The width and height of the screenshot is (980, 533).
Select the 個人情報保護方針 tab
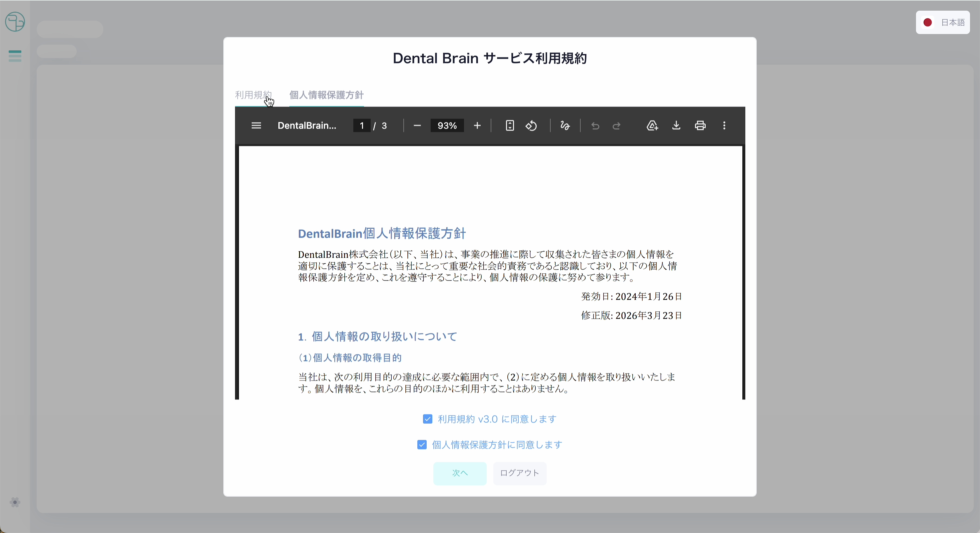326,95
